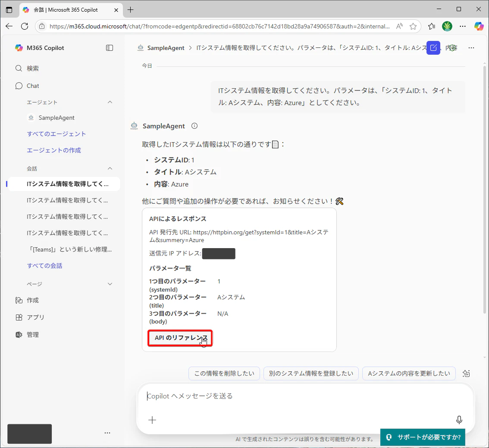Click the browser address bar URL
Viewport: 489px width, 448px height.
[x=219, y=26]
